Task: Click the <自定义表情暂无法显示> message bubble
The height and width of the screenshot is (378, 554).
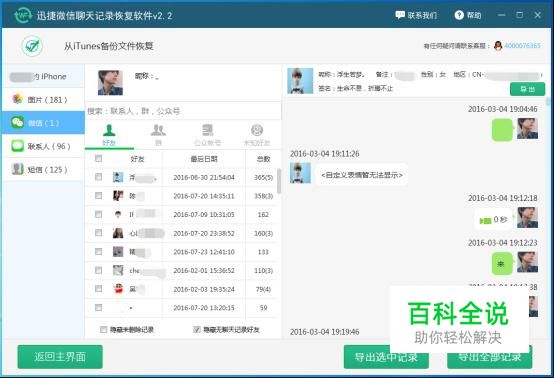Action: click(x=362, y=175)
